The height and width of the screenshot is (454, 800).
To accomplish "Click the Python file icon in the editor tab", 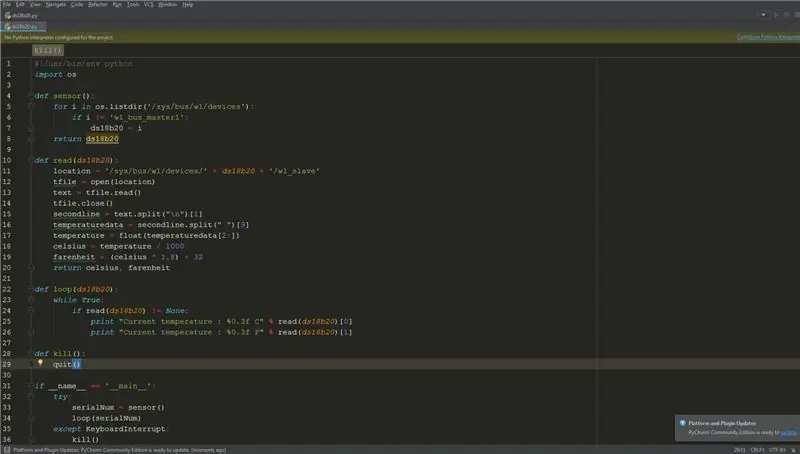I will 8,27.
